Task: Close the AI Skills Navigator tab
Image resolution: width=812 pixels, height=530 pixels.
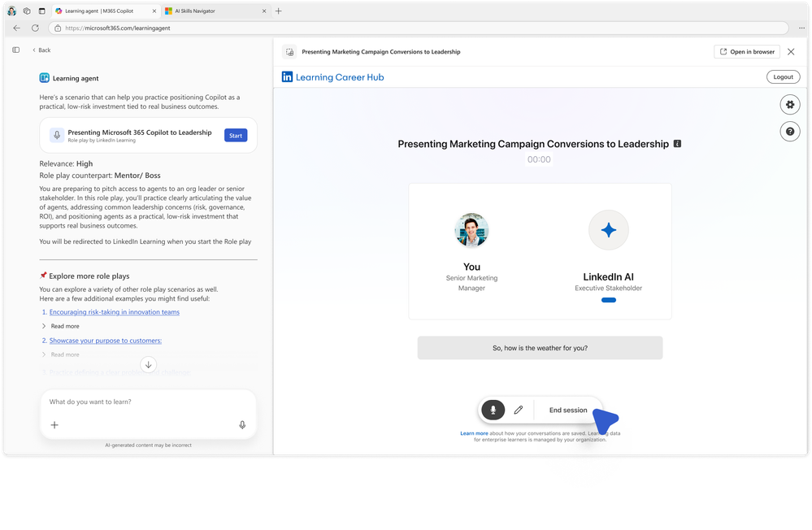Action: (x=264, y=11)
